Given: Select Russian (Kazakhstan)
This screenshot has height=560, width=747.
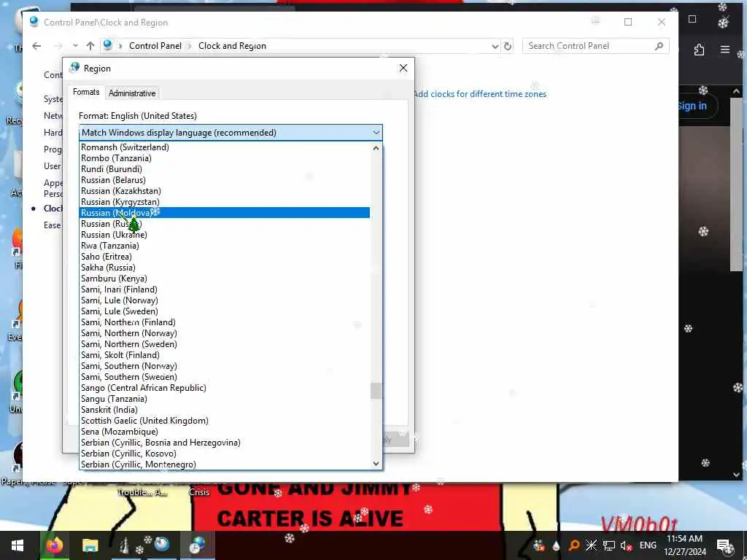Looking at the screenshot, I should click(225, 191).
